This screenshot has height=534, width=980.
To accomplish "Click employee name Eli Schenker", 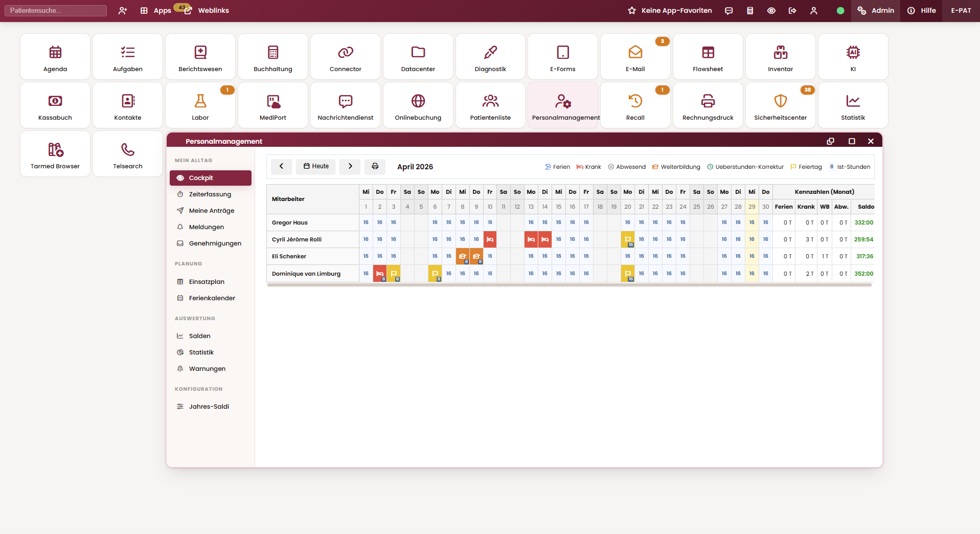I will click(289, 256).
